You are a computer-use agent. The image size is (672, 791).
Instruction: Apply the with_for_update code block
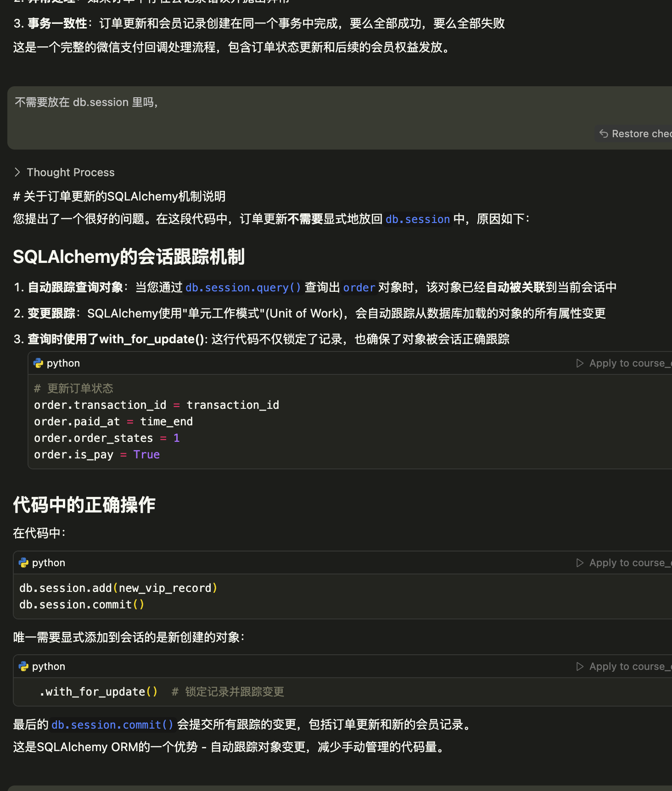[624, 667]
